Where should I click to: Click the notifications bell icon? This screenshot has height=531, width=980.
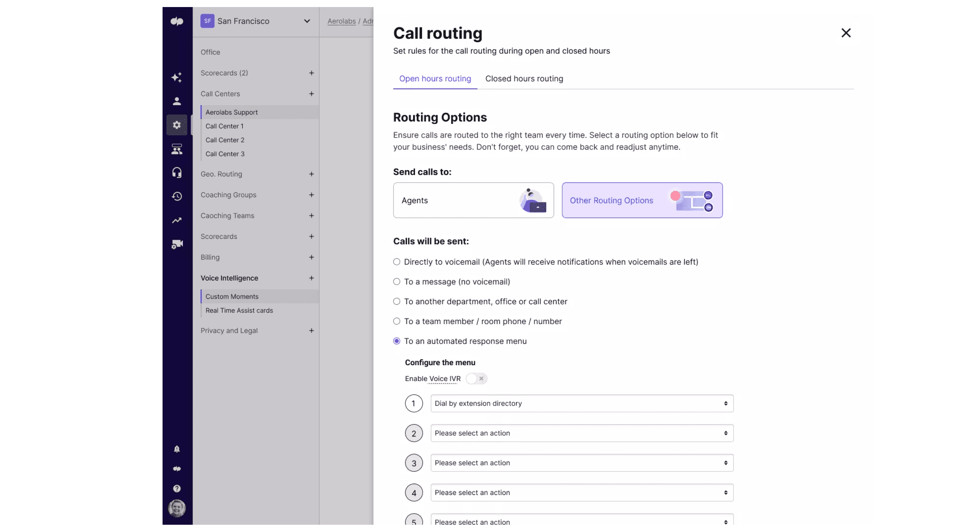pyautogui.click(x=177, y=449)
